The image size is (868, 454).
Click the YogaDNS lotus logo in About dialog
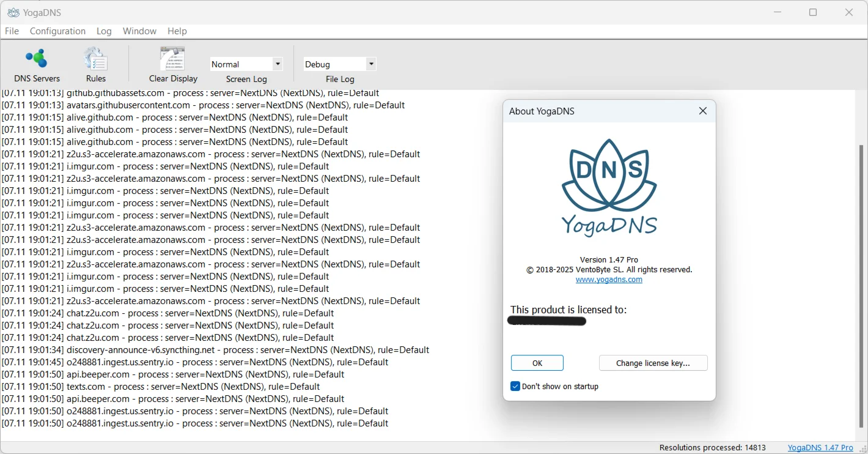pos(609,187)
